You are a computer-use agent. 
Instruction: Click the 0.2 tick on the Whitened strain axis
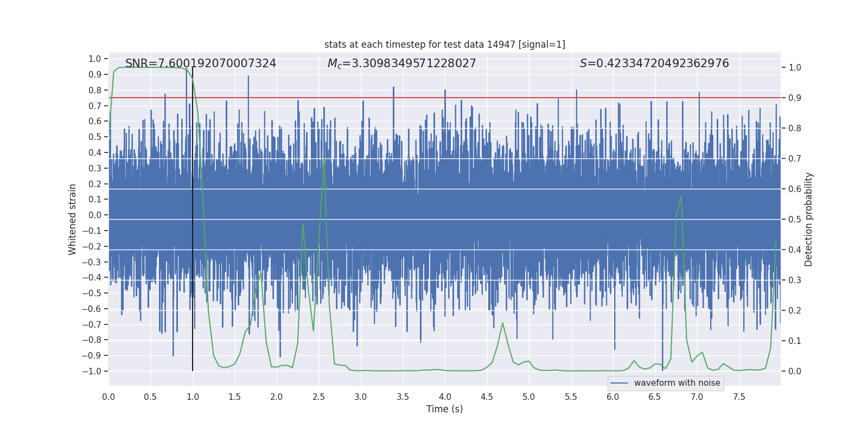[x=95, y=184]
